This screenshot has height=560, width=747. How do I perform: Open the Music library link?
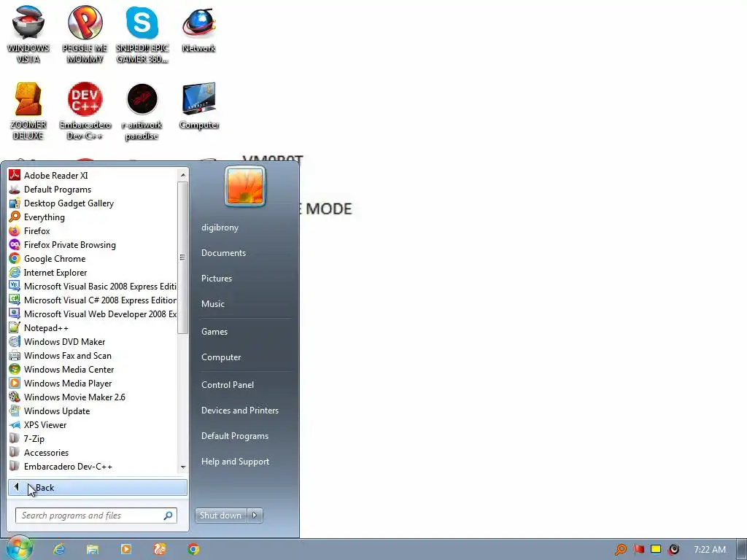pyautogui.click(x=213, y=304)
